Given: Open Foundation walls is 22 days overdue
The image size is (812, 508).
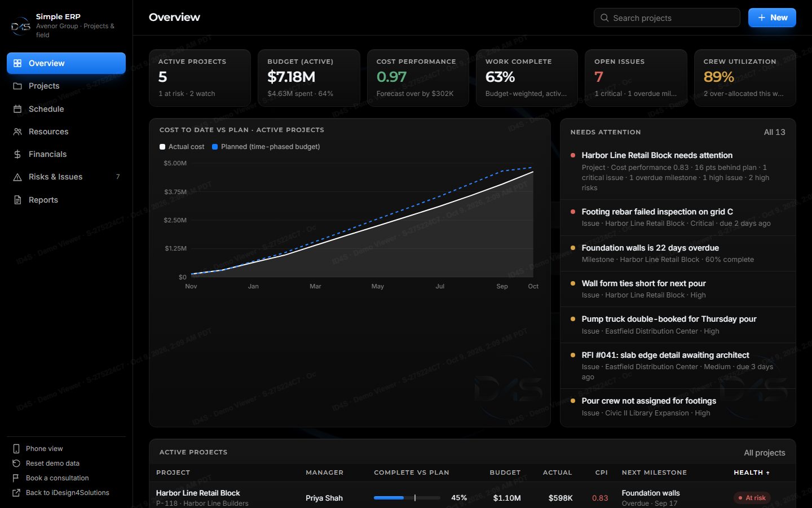Looking at the screenshot, I should click(678, 253).
